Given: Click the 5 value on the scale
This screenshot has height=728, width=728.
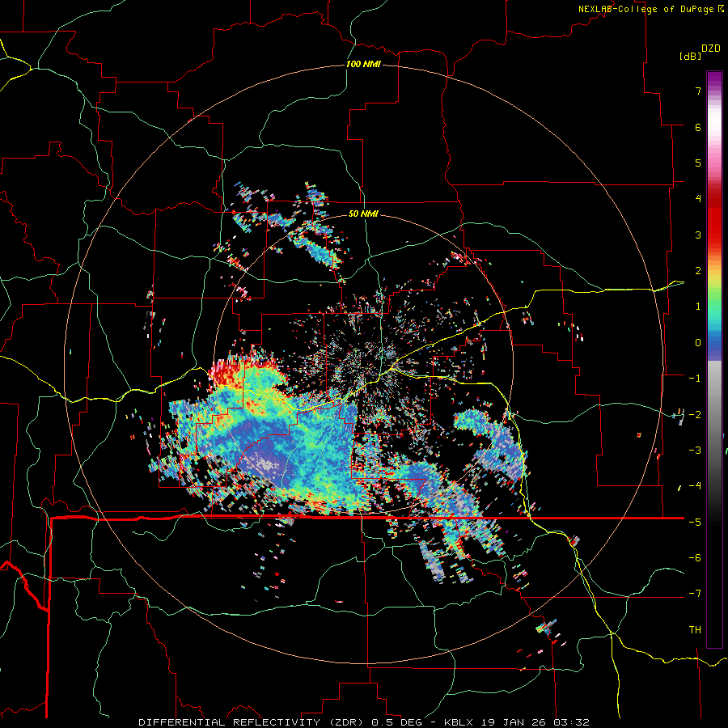Looking at the screenshot, I should tap(698, 163).
